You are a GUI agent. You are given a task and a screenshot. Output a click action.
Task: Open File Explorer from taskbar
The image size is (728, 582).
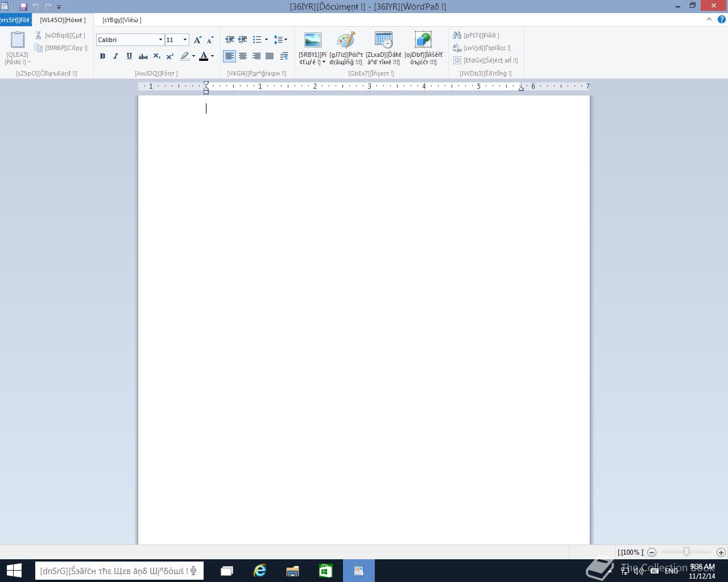(x=292, y=571)
